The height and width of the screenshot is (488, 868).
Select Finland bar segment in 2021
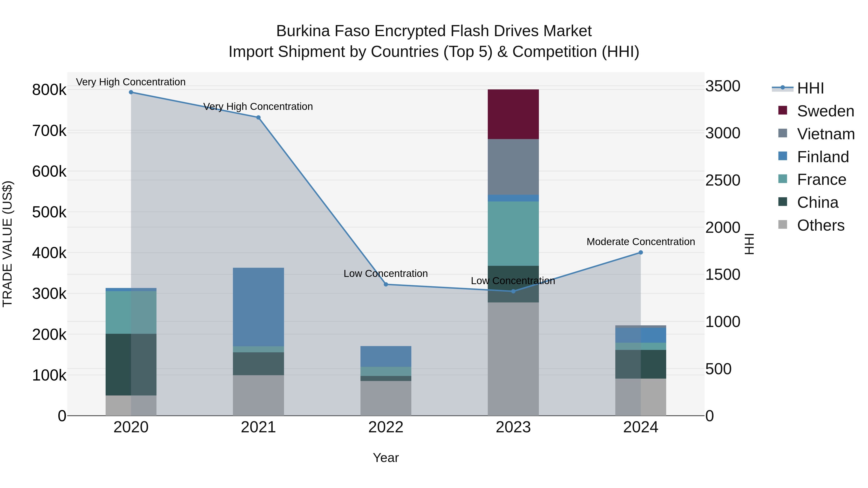[x=258, y=307]
